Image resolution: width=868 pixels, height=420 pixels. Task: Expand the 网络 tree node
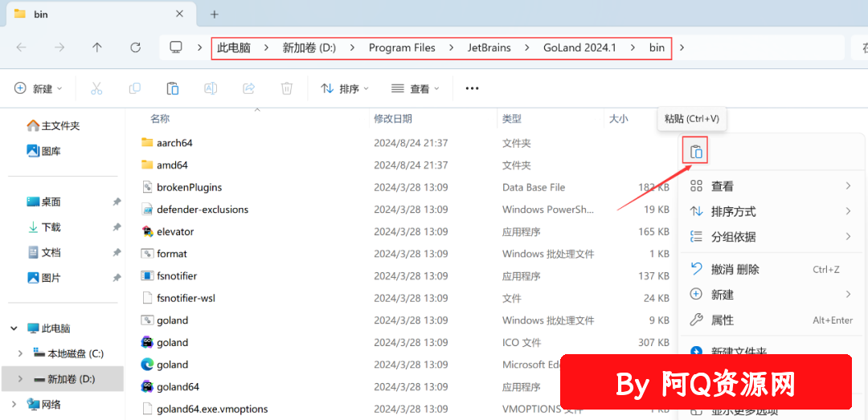pyautogui.click(x=14, y=405)
